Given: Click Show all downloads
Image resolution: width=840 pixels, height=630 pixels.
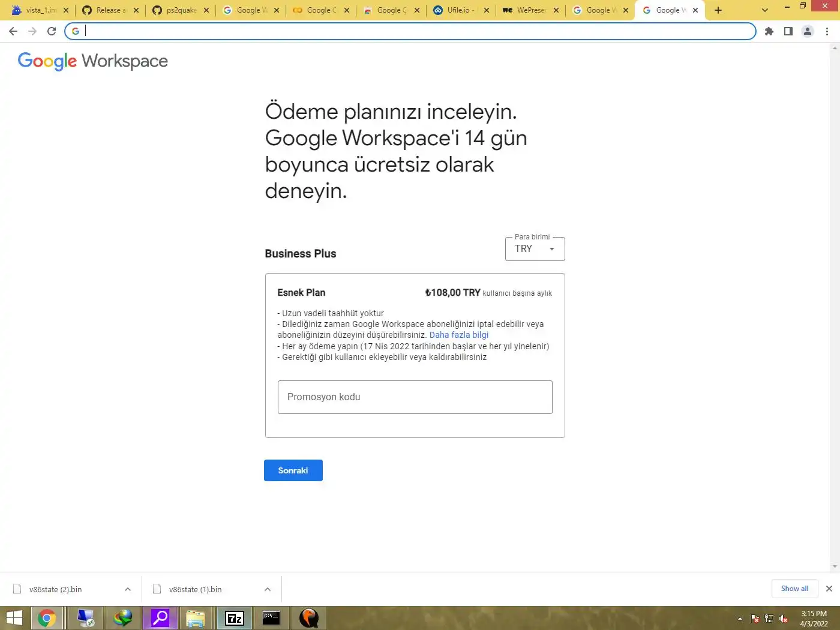Looking at the screenshot, I should point(794,589).
